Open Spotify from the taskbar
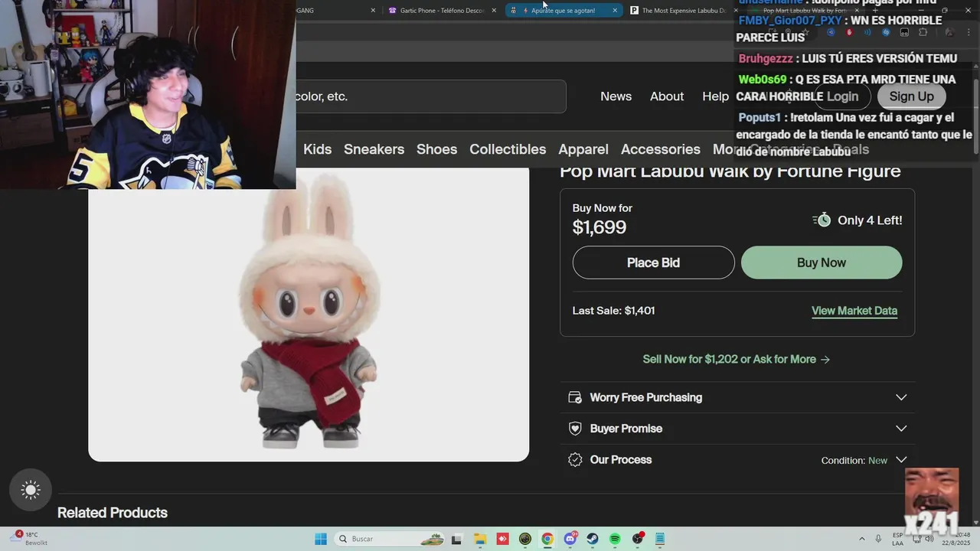This screenshot has height=551, width=980. 615,539
